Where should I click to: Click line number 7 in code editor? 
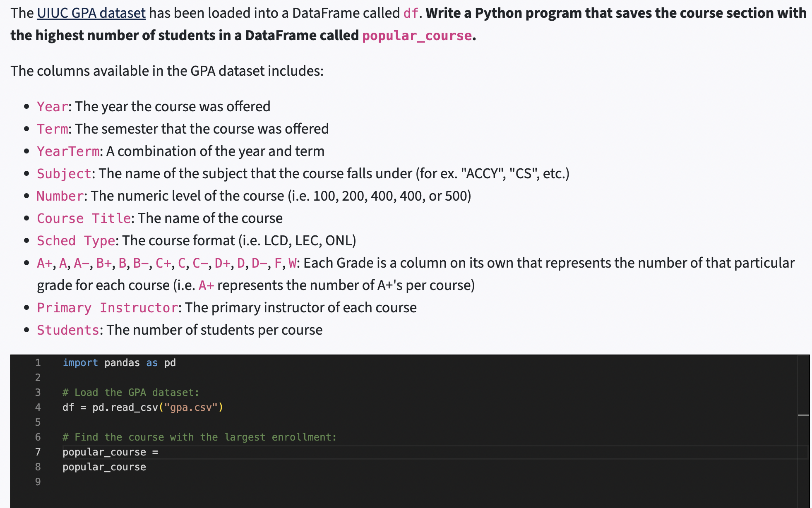click(38, 452)
